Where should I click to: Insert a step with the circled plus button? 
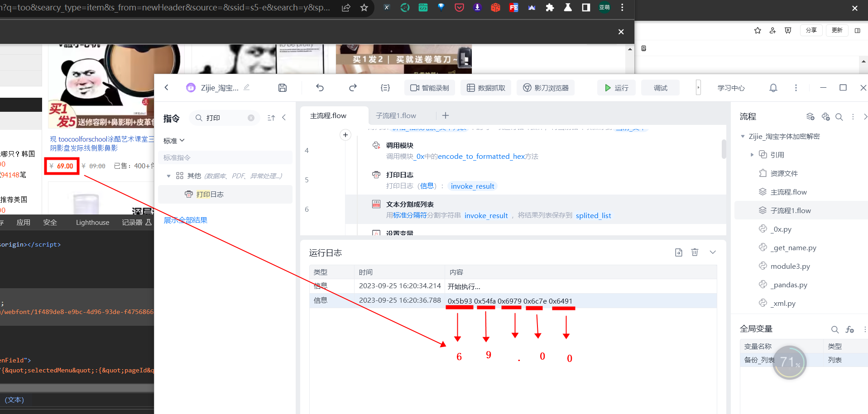tap(345, 135)
